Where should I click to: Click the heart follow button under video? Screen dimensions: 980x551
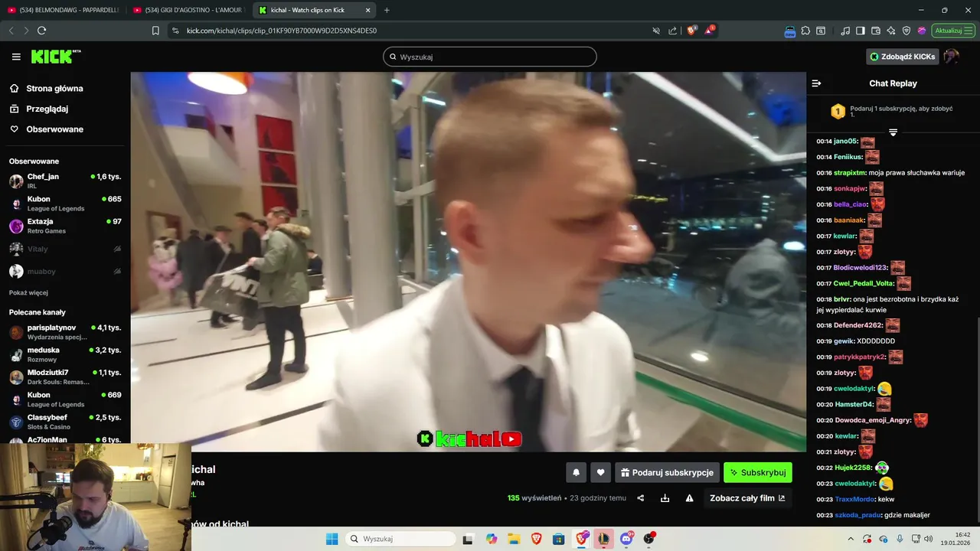[601, 473]
